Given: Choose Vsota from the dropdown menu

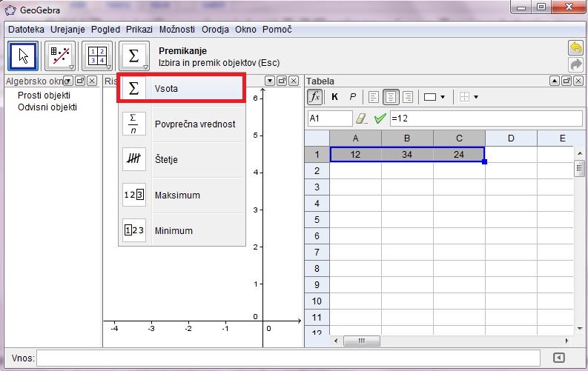Looking at the screenshot, I should 182,89.
